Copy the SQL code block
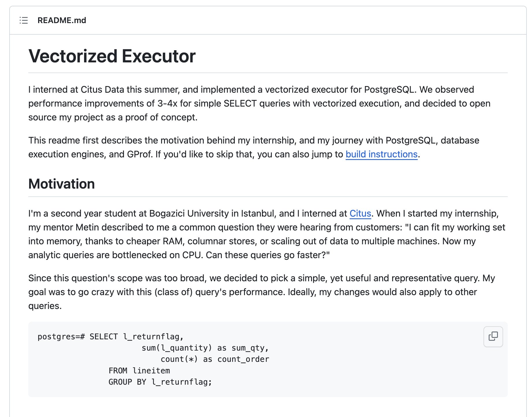This screenshot has width=532, height=417. [x=493, y=336]
